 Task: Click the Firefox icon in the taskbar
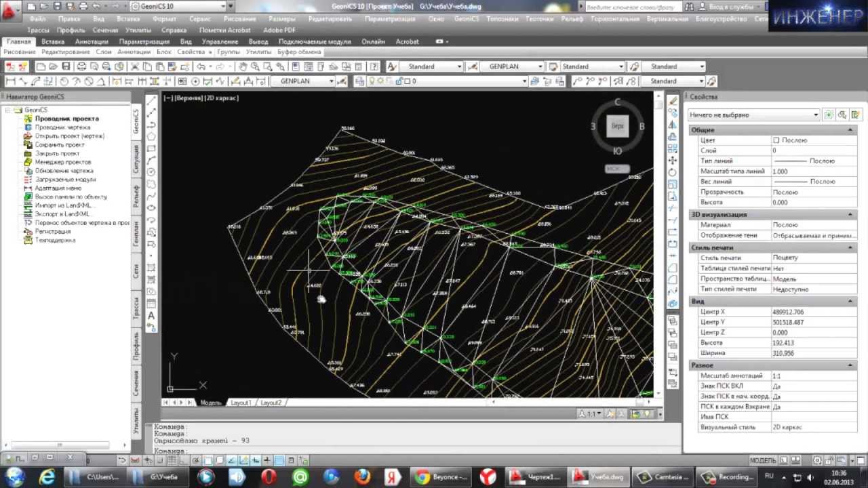[362, 476]
